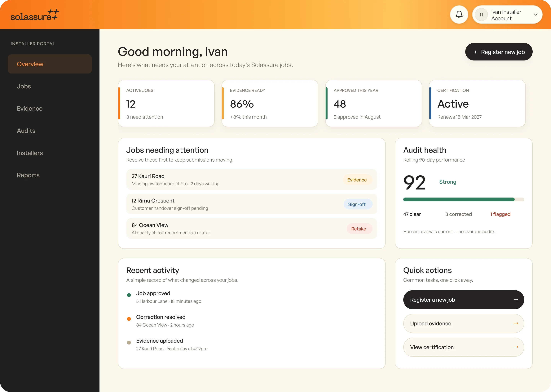Click the arrow on Upload evidence
Viewport: 551px width, 392px height.
tap(516, 323)
